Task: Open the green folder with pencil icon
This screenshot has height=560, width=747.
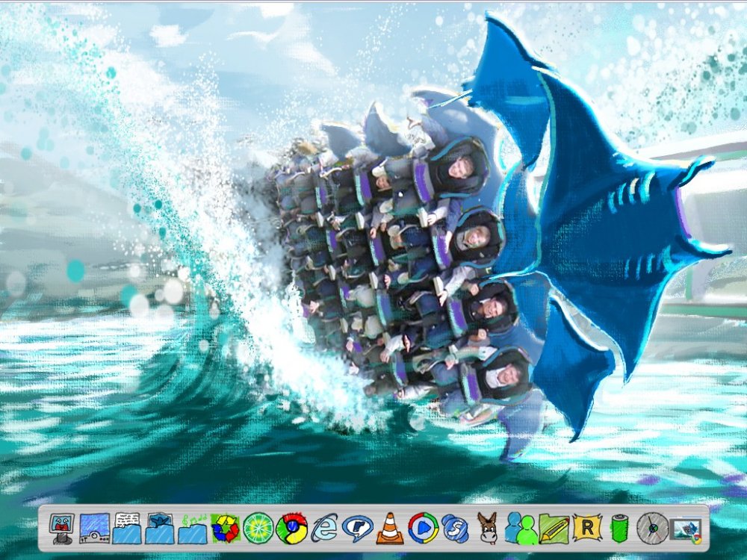Action: pyautogui.click(x=554, y=528)
